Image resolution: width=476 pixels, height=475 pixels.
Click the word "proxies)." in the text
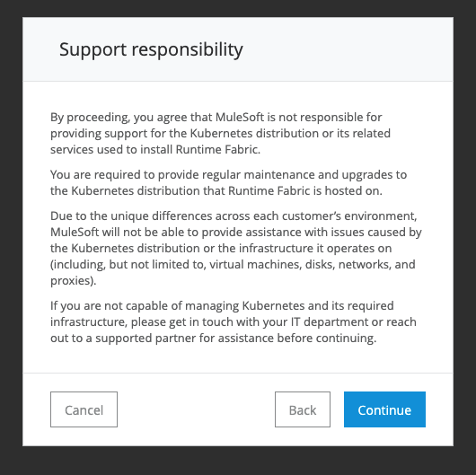tap(73, 281)
